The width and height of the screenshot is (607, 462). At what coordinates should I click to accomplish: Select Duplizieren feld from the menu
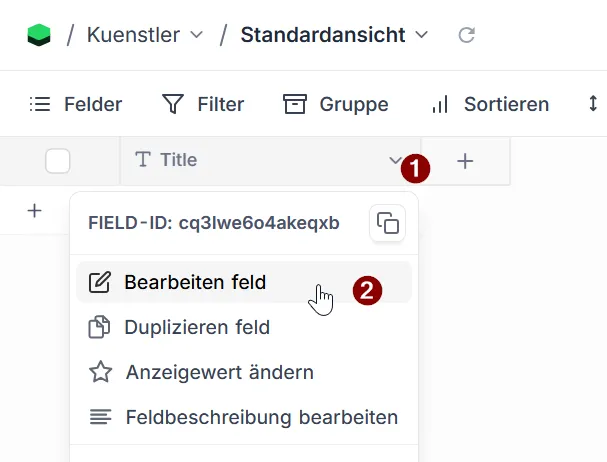(x=196, y=327)
